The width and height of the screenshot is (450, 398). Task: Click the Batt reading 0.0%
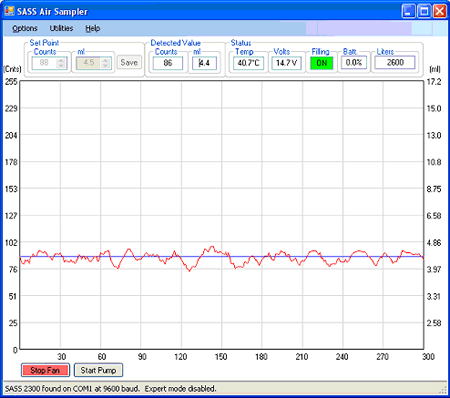(354, 63)
